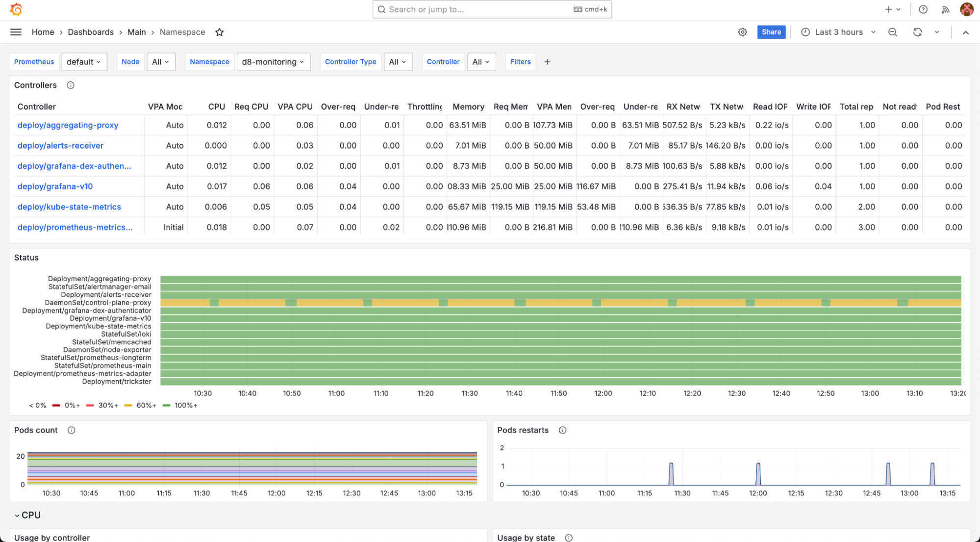
Task: Collapse the CPU row section
Action: tap(17, 515)
